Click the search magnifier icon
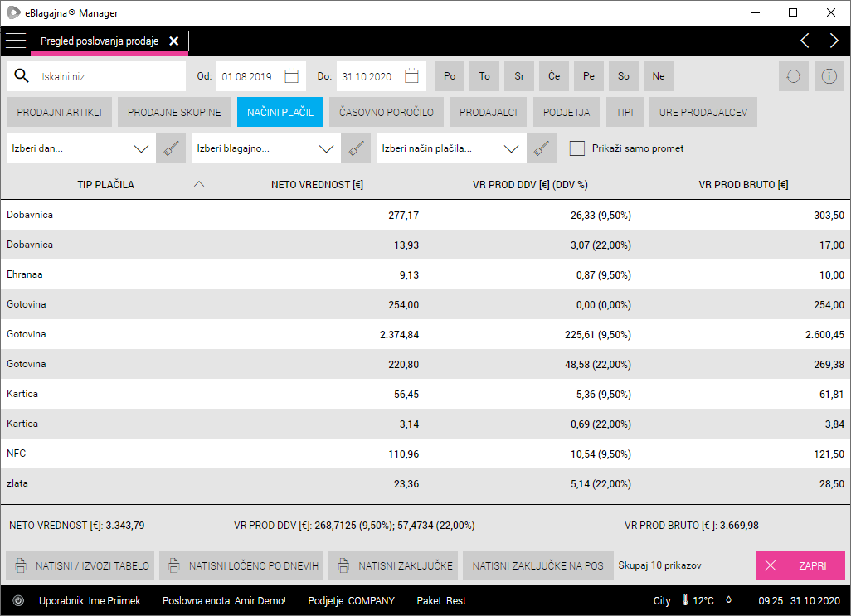Image resolution: width=851 pixels, height=616 pixels. click(22, 76)
